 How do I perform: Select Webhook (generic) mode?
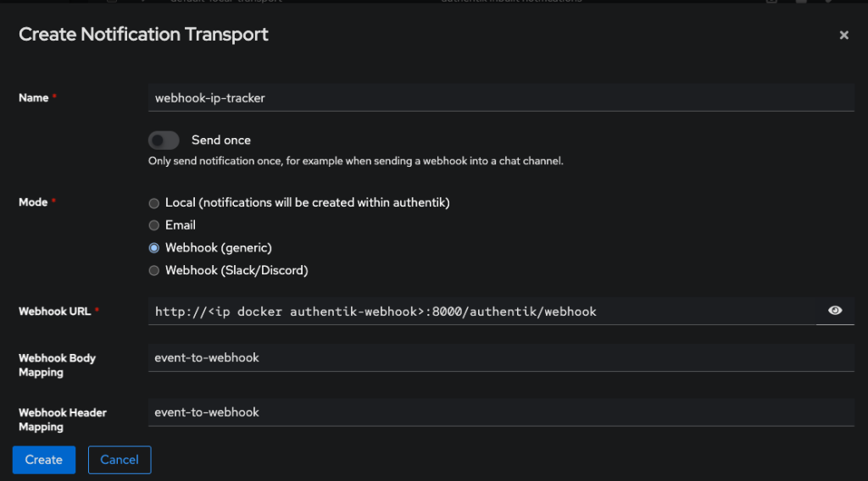(x=153, y=248)
